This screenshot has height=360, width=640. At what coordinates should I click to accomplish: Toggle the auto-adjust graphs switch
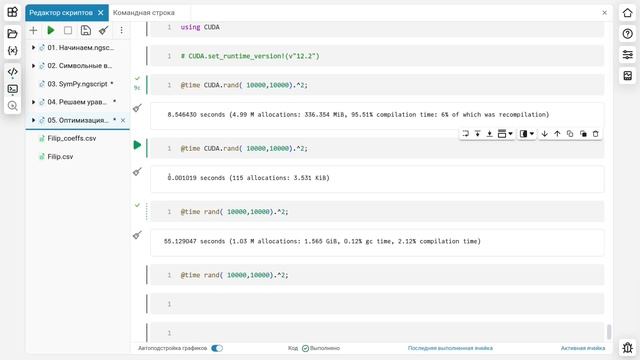(217, 348)
